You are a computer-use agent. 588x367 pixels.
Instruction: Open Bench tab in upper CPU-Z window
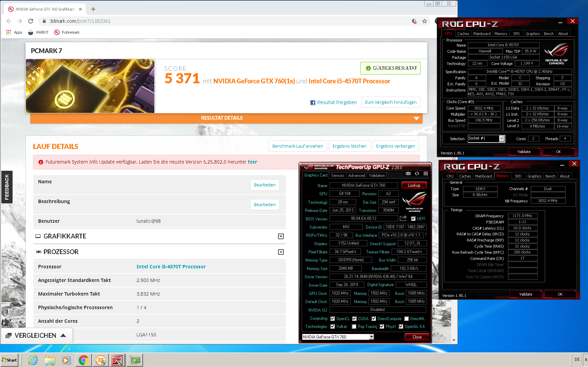coord(549,34)
